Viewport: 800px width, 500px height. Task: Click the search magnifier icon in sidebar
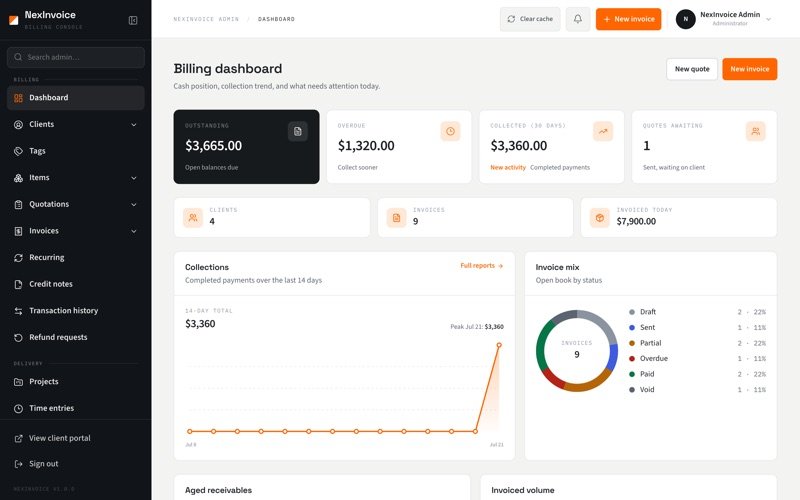point(18,57)
